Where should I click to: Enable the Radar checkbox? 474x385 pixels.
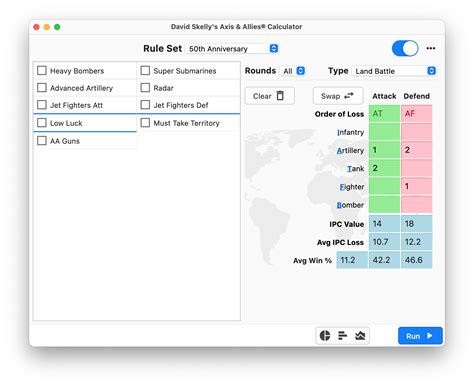[x=145, y=88]
